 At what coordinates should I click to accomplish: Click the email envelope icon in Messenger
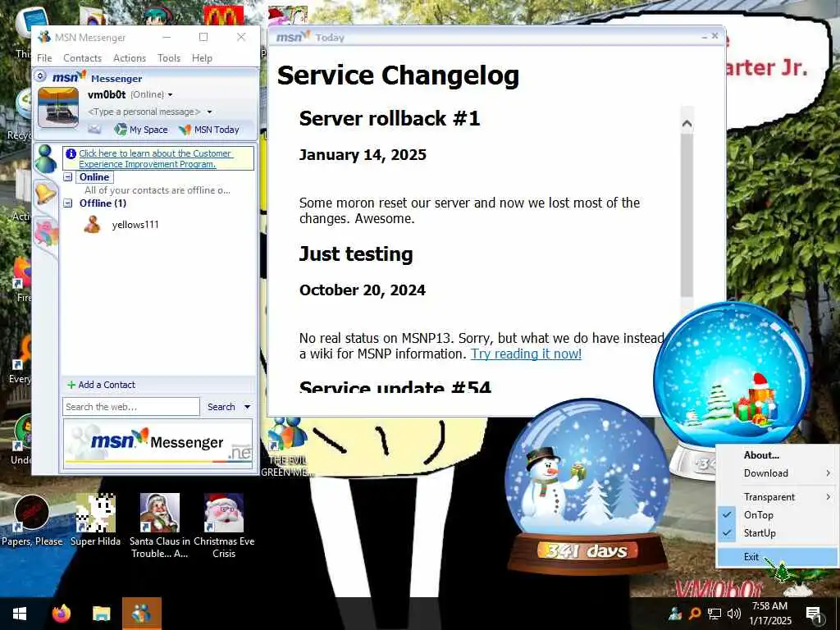tap(94, 129)
